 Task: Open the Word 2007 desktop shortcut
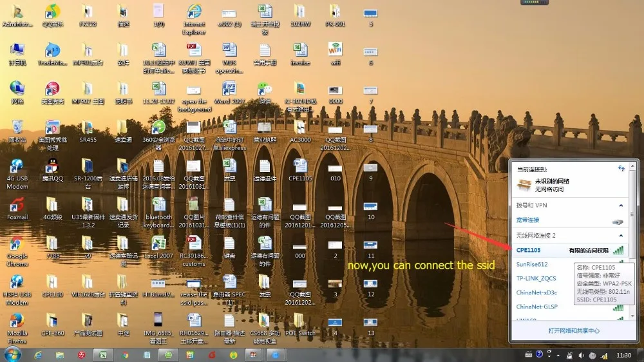[x=230, y=93]
